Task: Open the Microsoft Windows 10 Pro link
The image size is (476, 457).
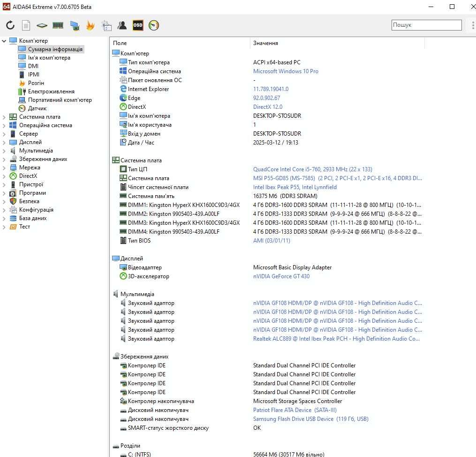Action: click(x=286, y=71)
